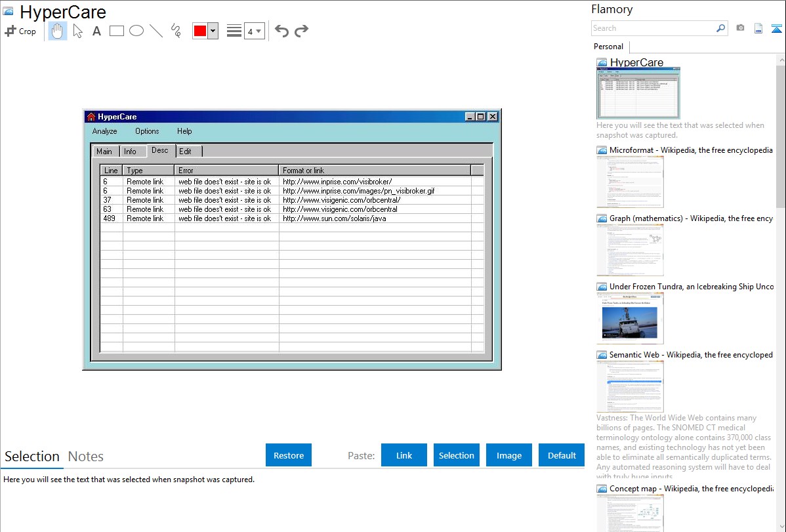Click the red color swatch
786x532 pixels.
[x=200, y=31]
